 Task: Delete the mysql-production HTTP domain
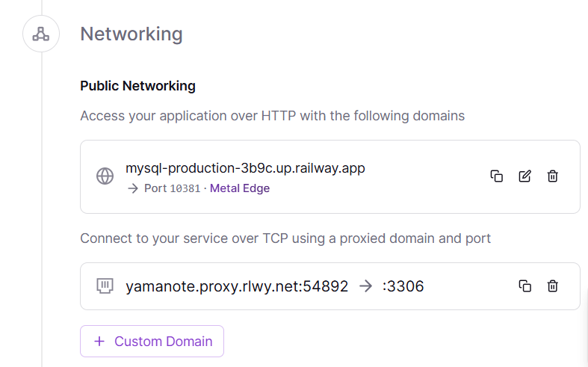click(553, 176)
